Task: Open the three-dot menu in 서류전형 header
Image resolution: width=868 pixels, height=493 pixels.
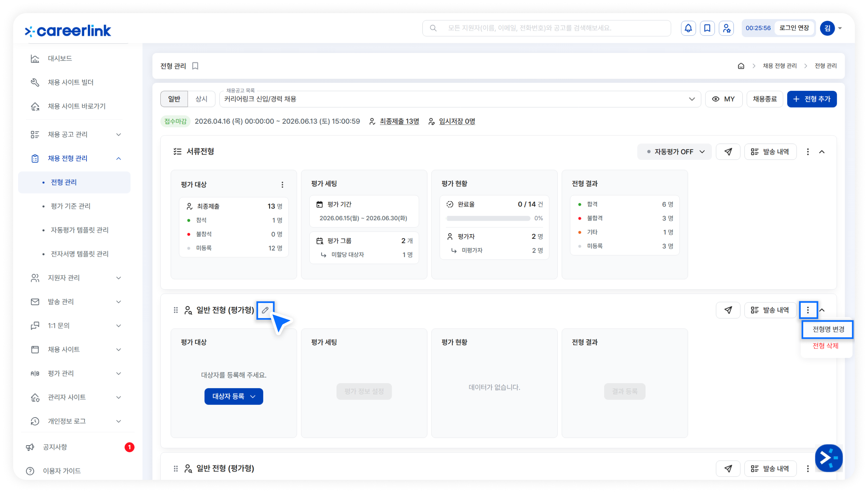Action: (x=808, y=152)
